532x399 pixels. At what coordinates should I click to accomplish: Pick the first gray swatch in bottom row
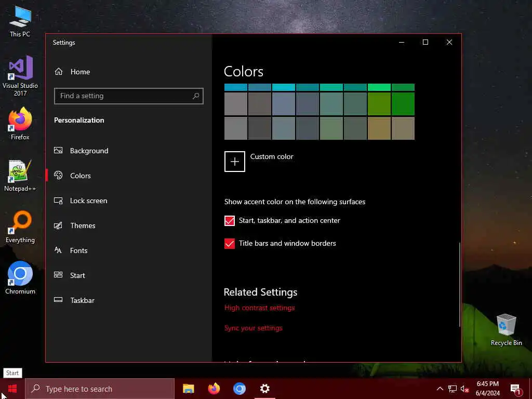(x=235, y=128)
